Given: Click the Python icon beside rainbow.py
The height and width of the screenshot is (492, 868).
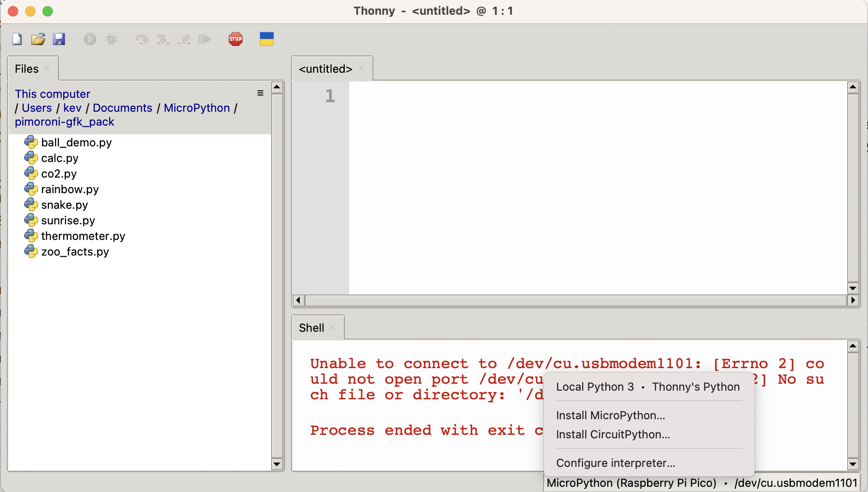Looking at the screenshot, I should (31, 189).
